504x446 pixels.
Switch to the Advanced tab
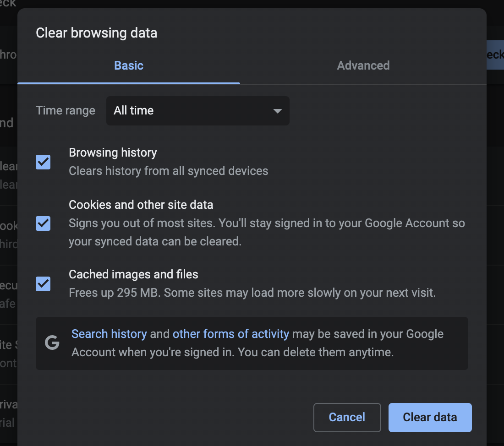coord(363,65)
